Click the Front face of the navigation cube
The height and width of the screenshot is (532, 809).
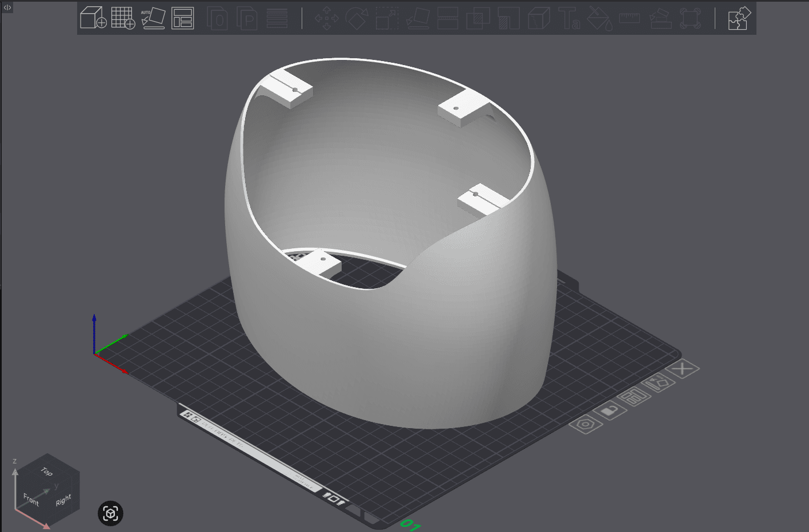[31, 498]
